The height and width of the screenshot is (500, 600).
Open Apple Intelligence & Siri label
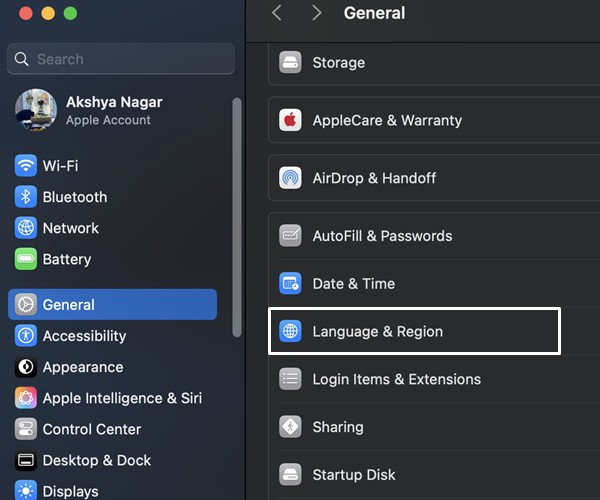click(x=122, y=398)
